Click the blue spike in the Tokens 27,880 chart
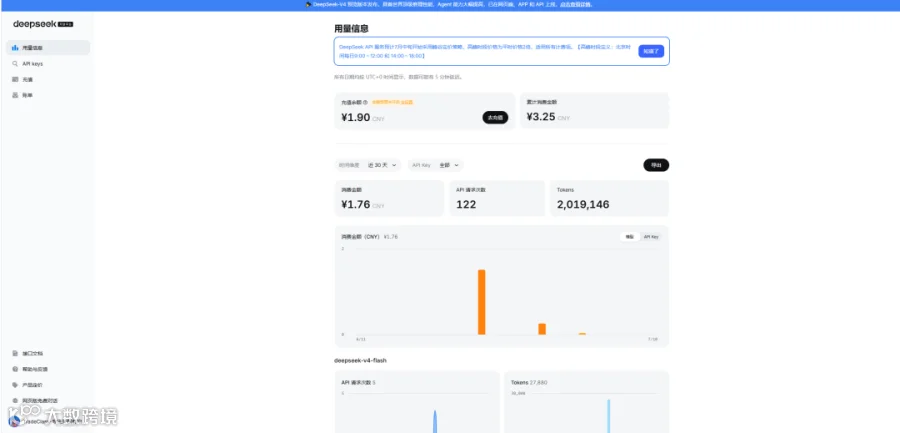 coord(608,416)
